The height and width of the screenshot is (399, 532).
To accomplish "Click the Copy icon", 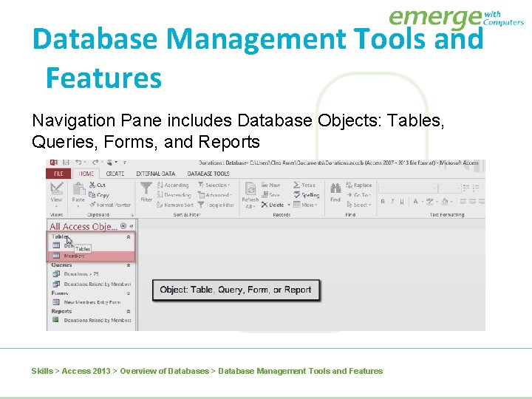I will point(92,195).
